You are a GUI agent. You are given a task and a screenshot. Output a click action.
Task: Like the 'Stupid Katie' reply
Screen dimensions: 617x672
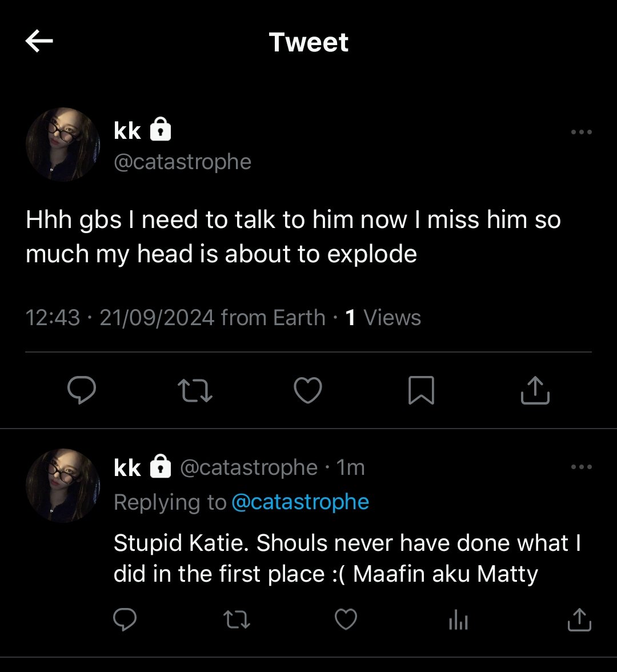point(346,619)
